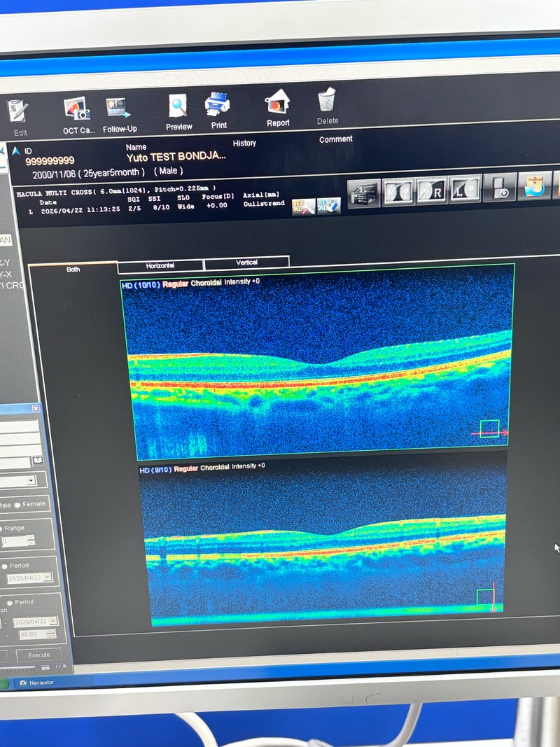
Task: Expand the combo box above gender options
Action: coord(31,481)
